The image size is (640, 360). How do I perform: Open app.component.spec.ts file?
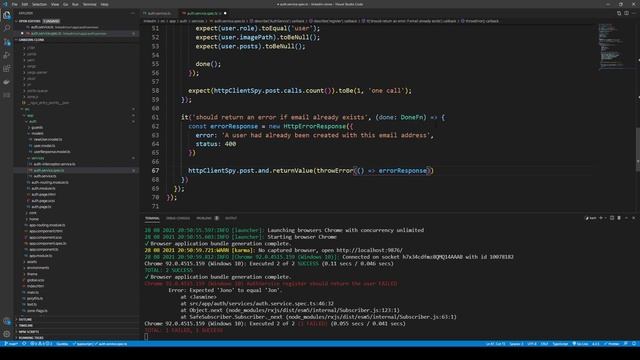click(x=47, y=243)
